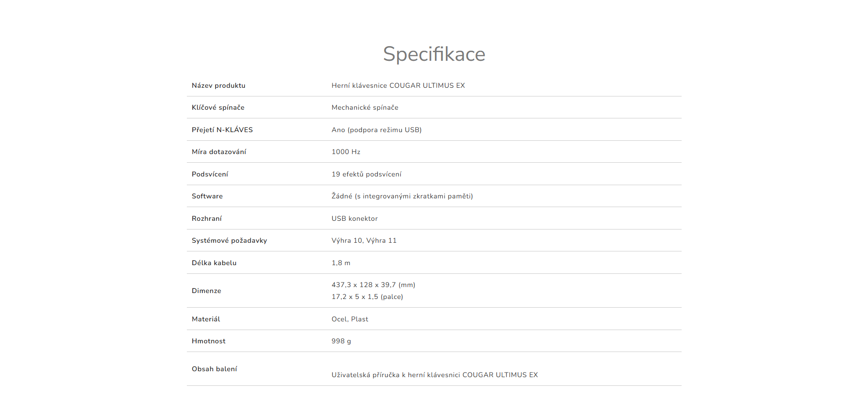
Task: Click the USB konektor value
Action: [355, 219]
